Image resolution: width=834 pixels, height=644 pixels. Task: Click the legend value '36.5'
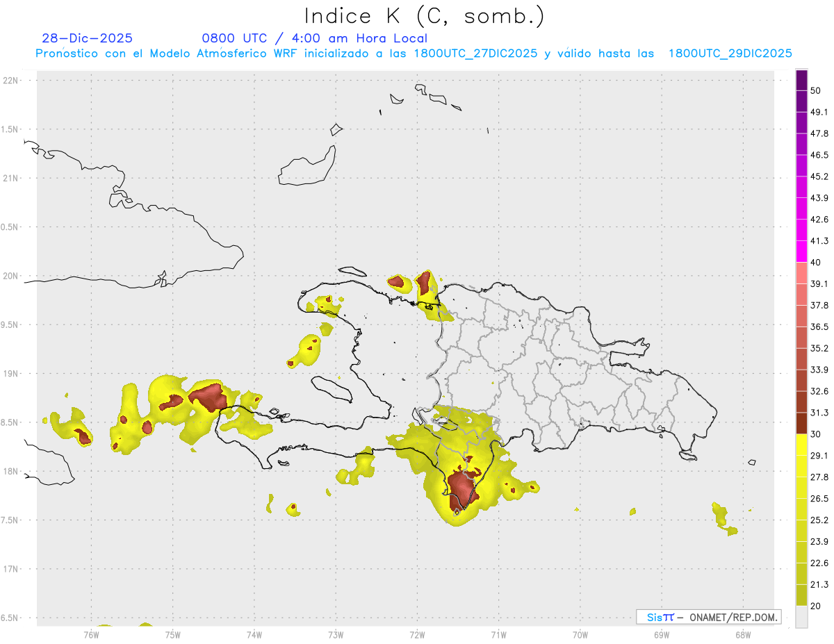(819, 327)
